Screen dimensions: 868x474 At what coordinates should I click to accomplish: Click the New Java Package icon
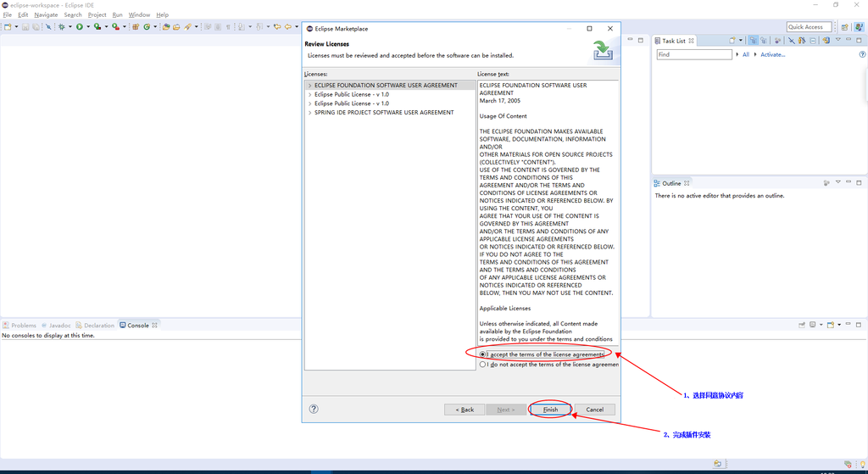click(135, 27)
